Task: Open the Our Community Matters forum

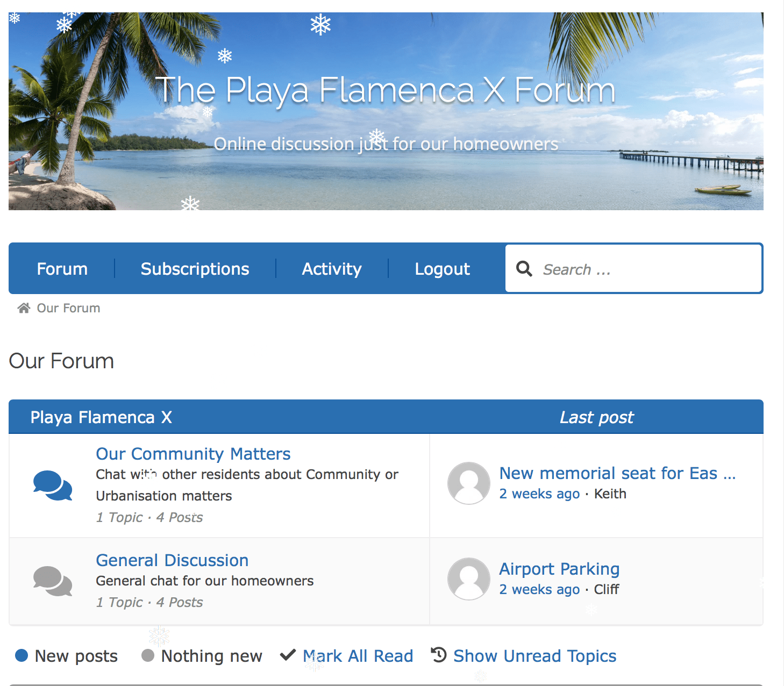Action: (x=193, y=454)
